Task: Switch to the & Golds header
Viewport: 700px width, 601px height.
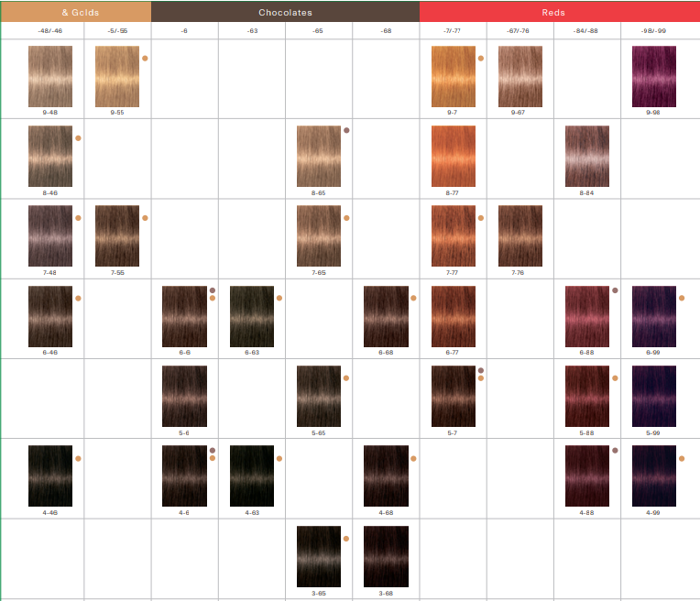Action: [75, 12]
